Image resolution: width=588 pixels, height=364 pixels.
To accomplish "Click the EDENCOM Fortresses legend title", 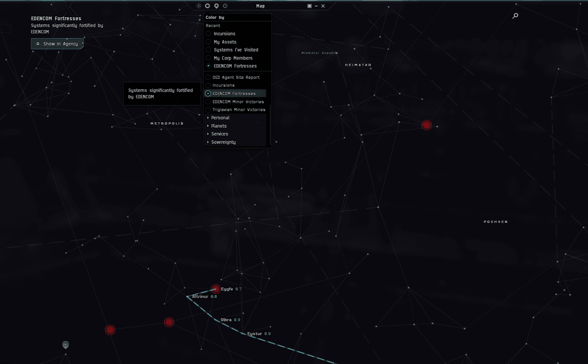I will pyautogui.click(x=56, y=18).
